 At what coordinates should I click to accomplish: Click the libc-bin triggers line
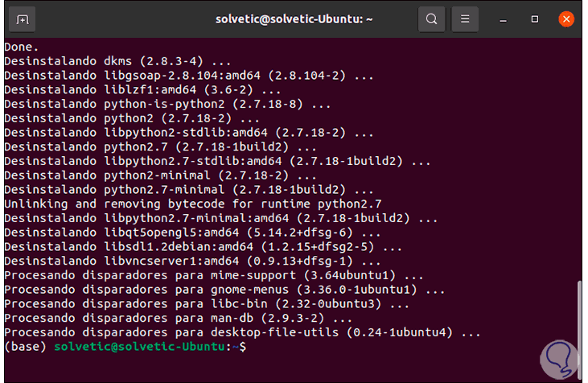(207, 303)
